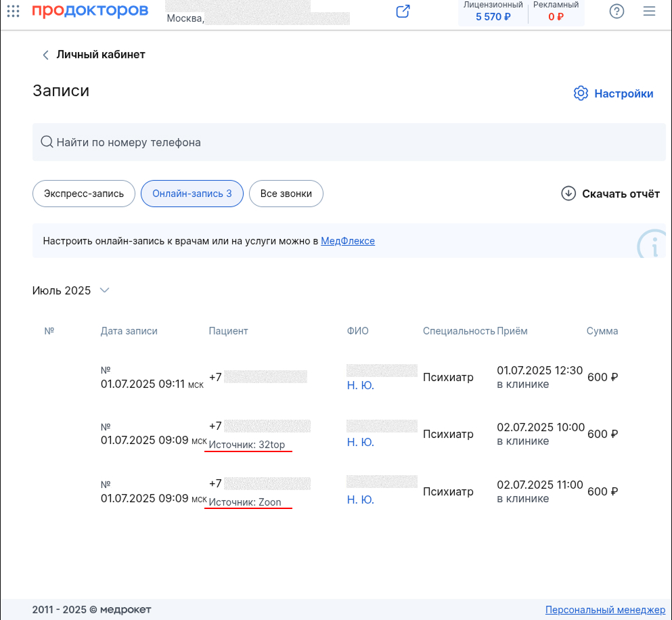The height and width of the screenshot is (620, 672).
Task: Click the ПроДокторов logo
Action: pyautogui.click(x=91, y=10)
